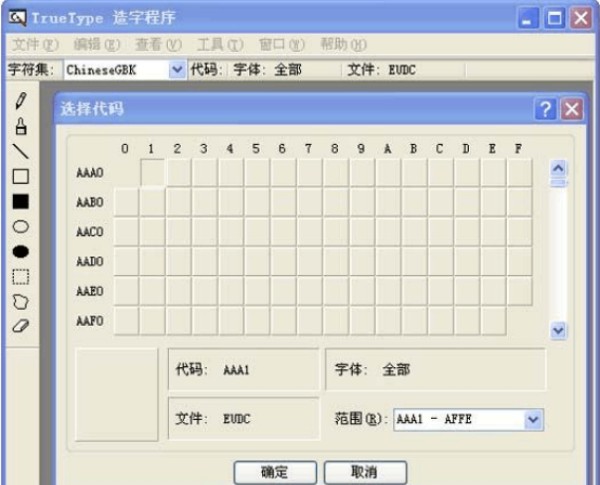Viewport: 600px width, 485px height.
Task: Click the code grid scroll up arrow
Action: pos(558,168)
